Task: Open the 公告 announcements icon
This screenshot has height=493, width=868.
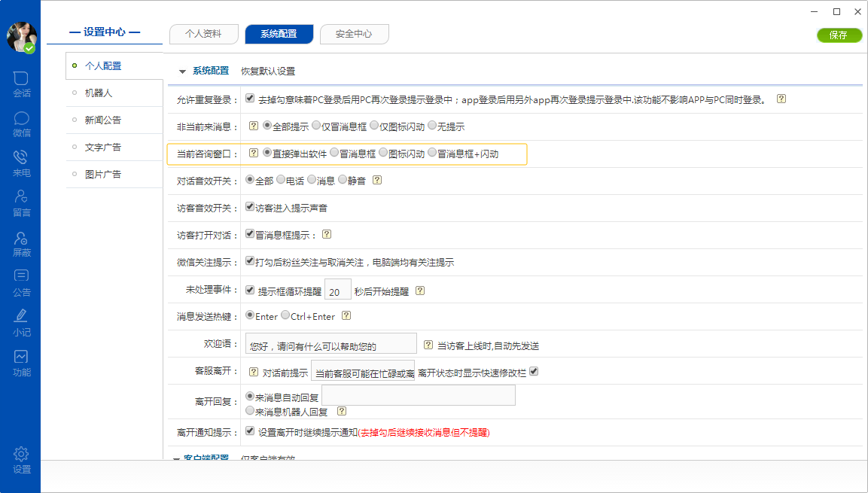Action: pos(21,278)
